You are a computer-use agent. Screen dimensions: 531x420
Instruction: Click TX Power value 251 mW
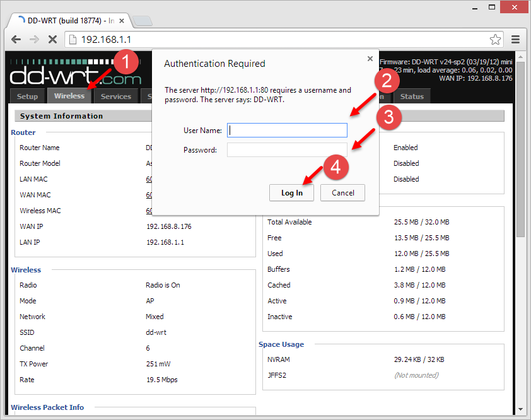point(158,364)
